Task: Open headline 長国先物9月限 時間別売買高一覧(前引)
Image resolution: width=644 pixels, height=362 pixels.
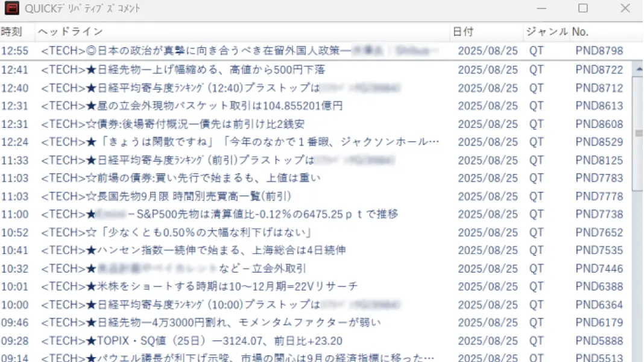Action: 166,196
